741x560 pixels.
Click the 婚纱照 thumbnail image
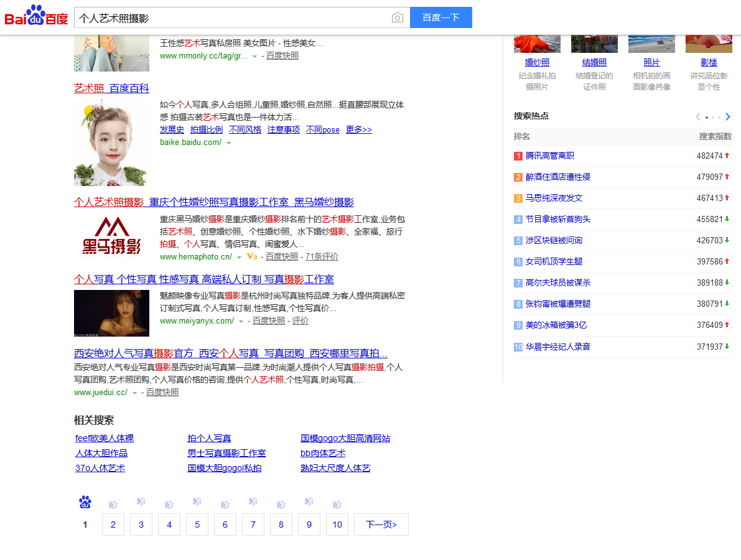tap(538, 44)
